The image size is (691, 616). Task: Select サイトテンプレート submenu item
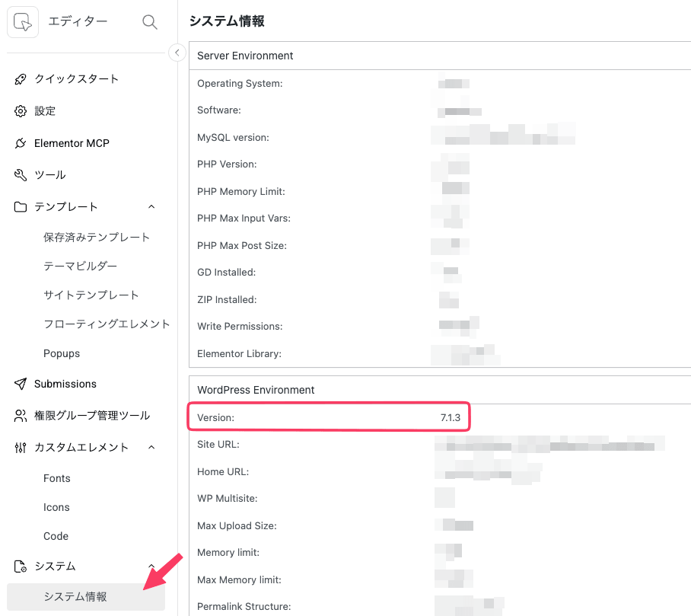(x=91, y=295)
